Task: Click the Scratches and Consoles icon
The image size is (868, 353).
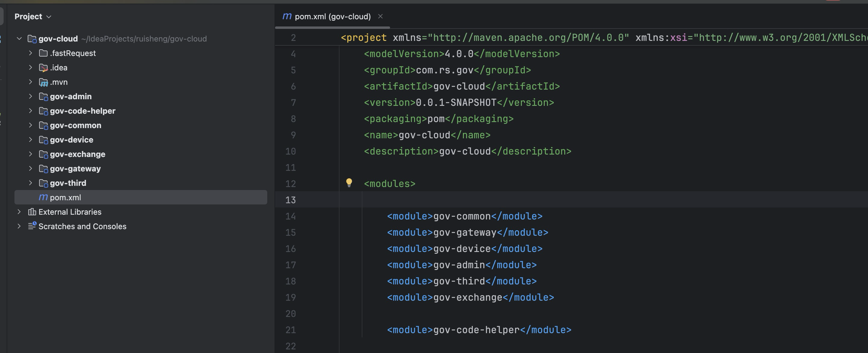Action: point(32,226)
